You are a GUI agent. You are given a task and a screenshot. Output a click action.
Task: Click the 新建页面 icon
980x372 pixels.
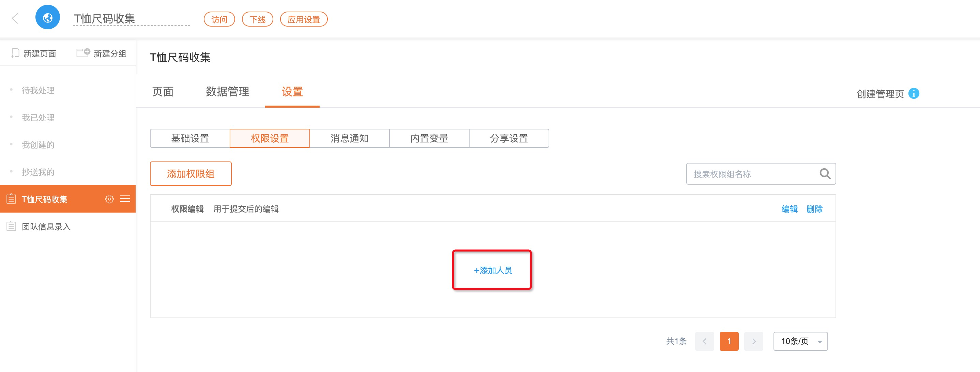click(x=15, y=53)
